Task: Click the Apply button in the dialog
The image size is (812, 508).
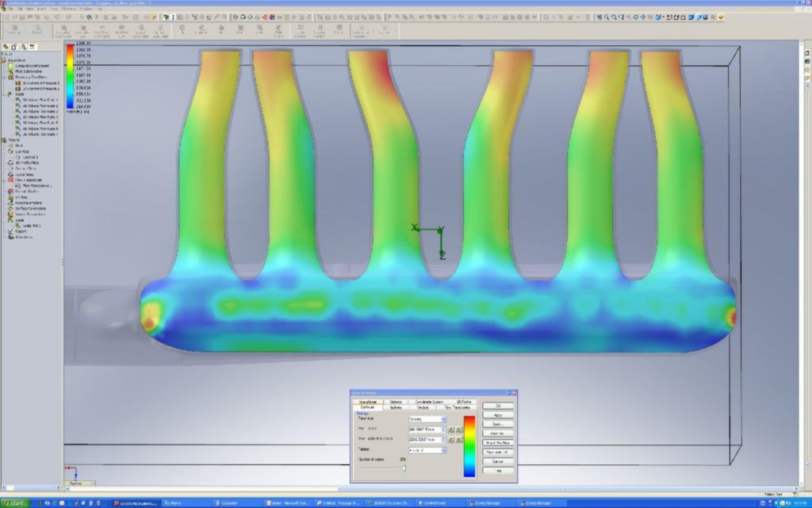Action: click(x=497, y=414)
